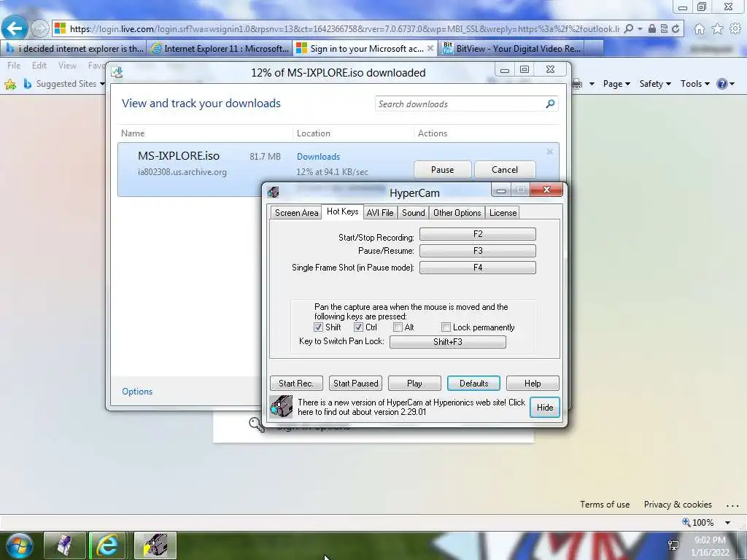Click the first pinned taskbar program icon
Screen dimensions: 747x560
click(65, 545)
